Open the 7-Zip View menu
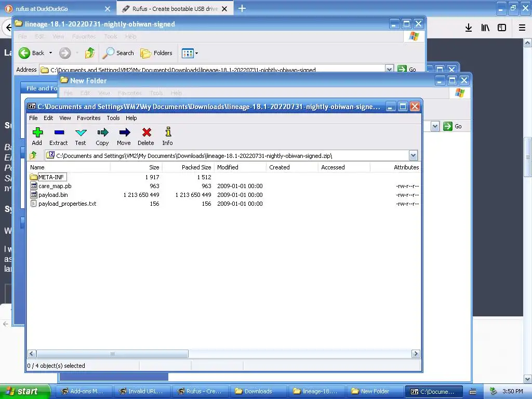 point(65,118)
